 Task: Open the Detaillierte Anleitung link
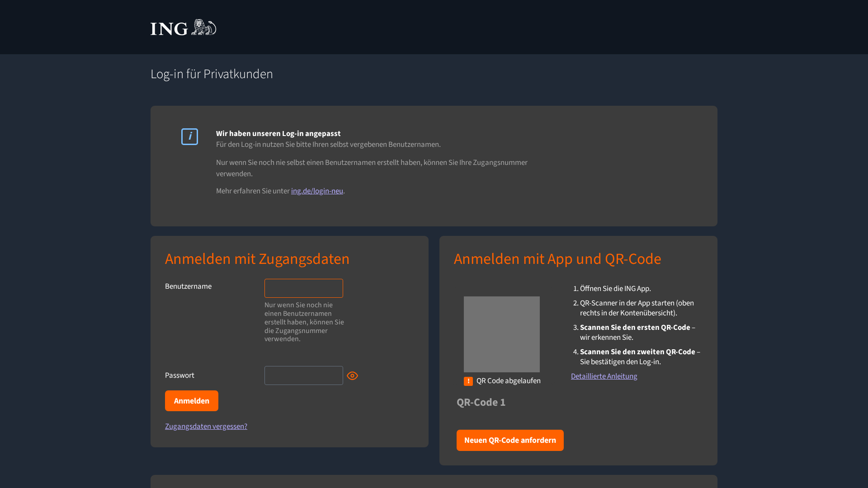(604, 376)
